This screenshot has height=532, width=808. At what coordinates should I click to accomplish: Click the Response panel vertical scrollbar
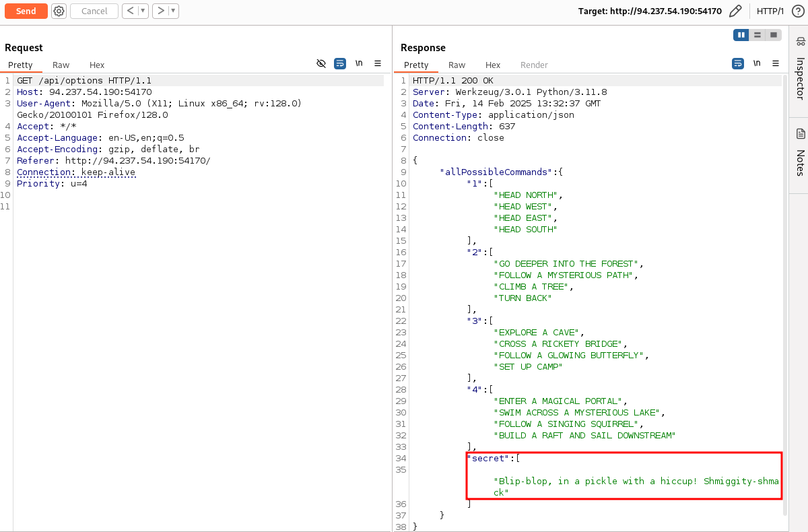[x=785, y=269]
